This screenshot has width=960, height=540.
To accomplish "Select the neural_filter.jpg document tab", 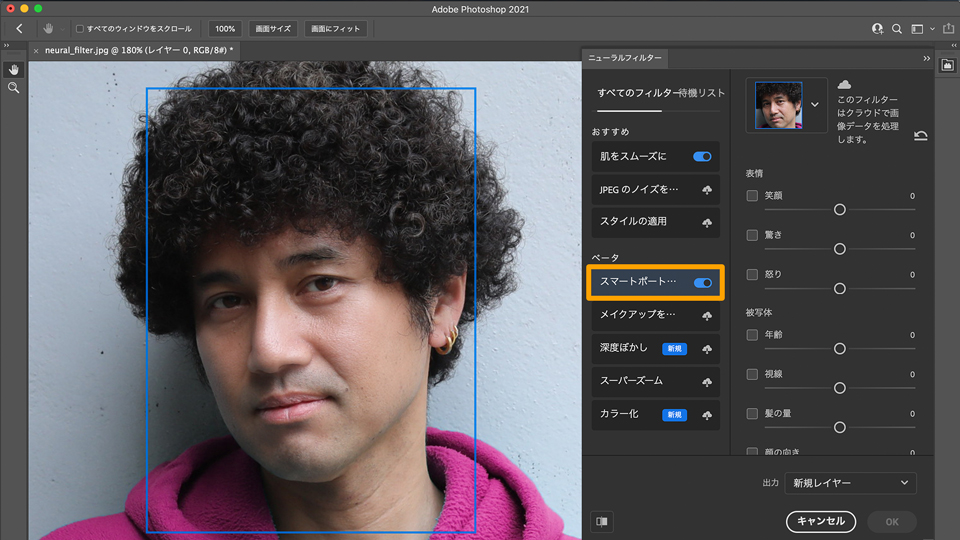I will pyautogui.click(x=138, y=49).
